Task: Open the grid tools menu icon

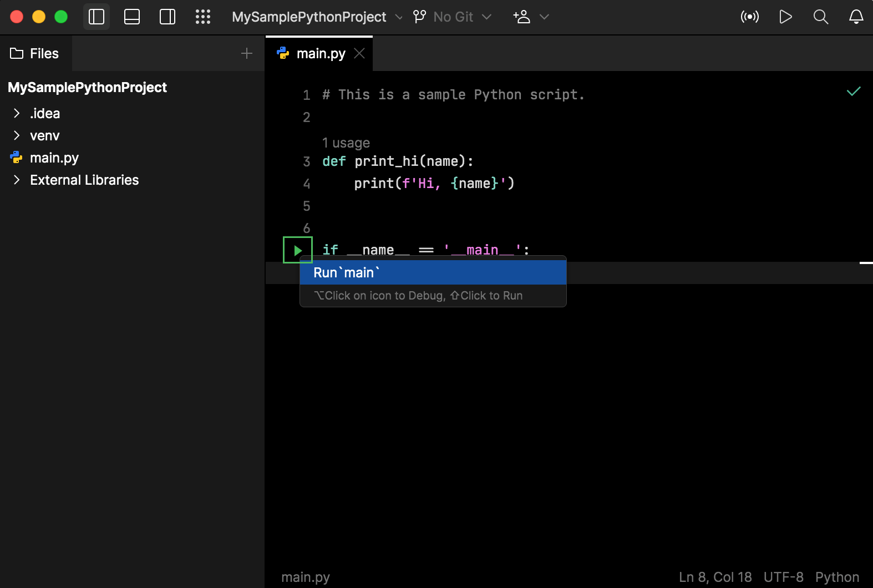Action: (203, 17)
